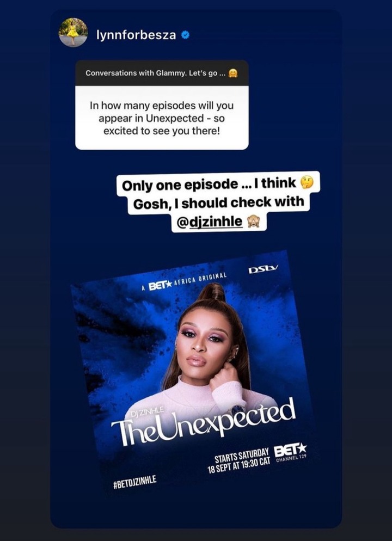This screenshot has width=392, height=541.
Task: Click the Starts Saturday 18 Sept text
Action: click(240, 462)
